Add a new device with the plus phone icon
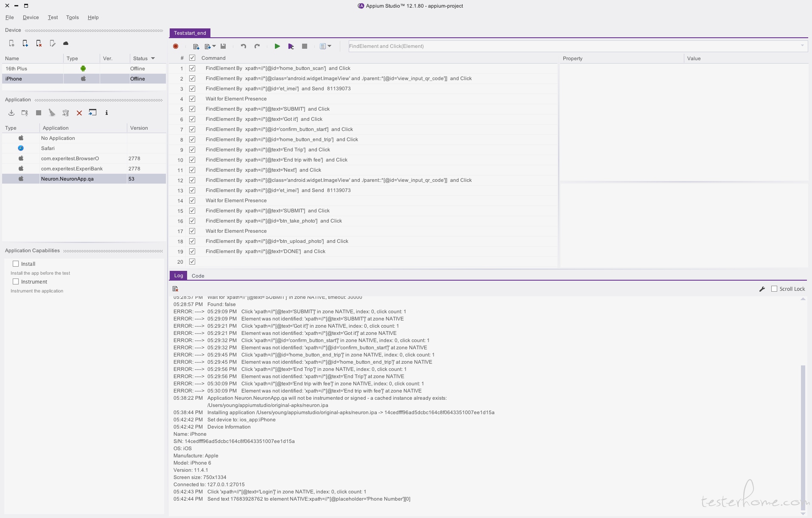 [25, 43]
